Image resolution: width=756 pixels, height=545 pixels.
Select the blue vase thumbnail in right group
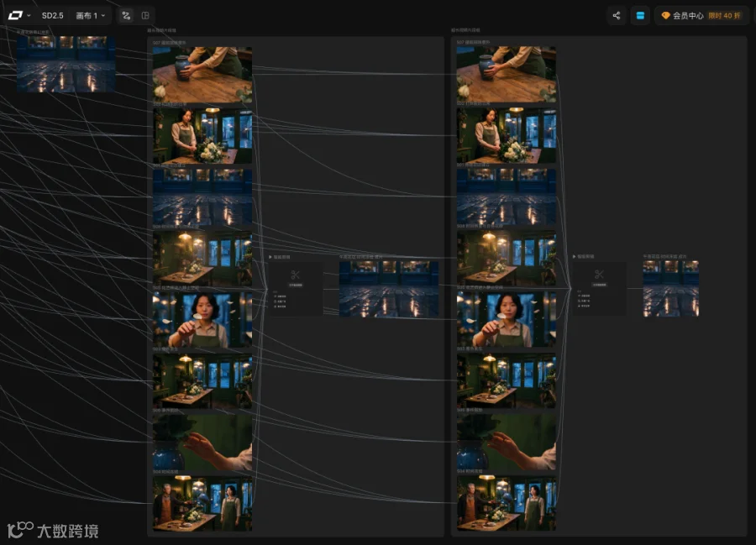(x=507, y=74)
